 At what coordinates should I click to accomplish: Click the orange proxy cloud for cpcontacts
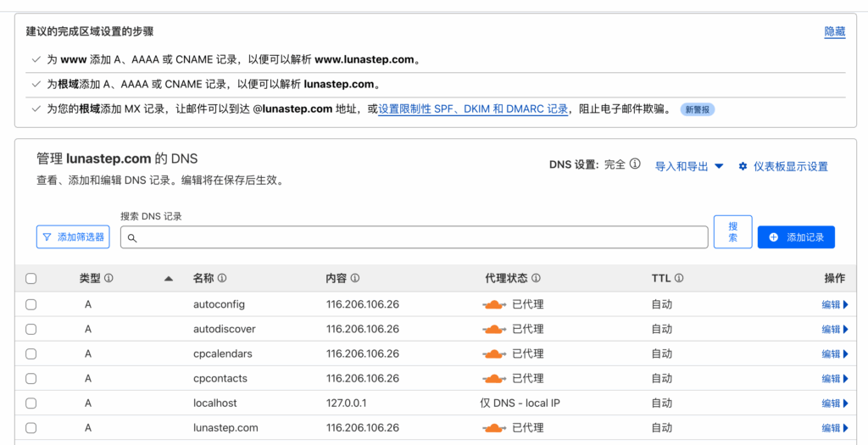(494, 379)
